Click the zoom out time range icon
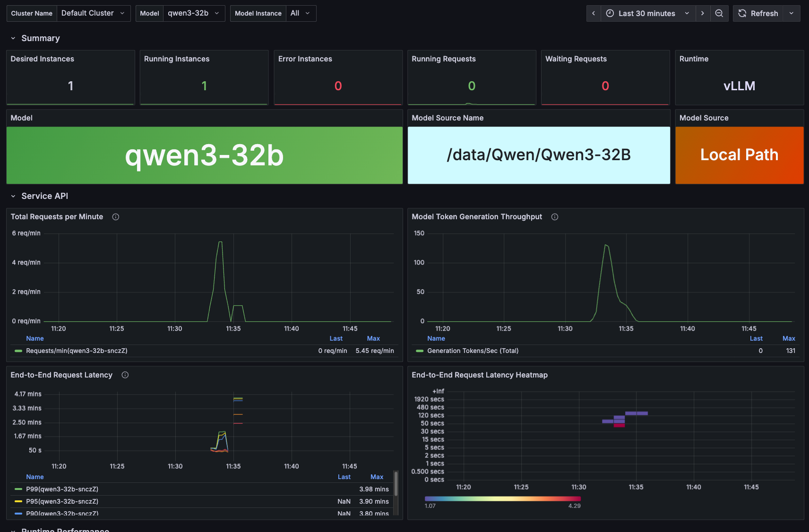Screen dimensions: 809x532 [719, 13]
